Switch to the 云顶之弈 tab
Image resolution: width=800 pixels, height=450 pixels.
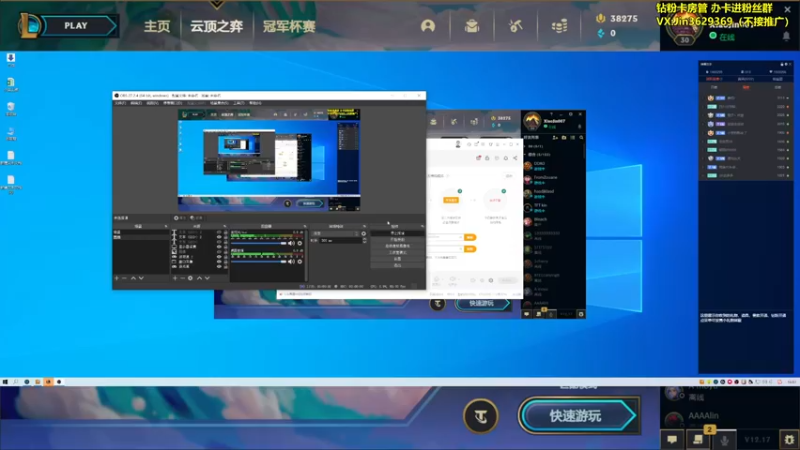[x=217, y=26]
